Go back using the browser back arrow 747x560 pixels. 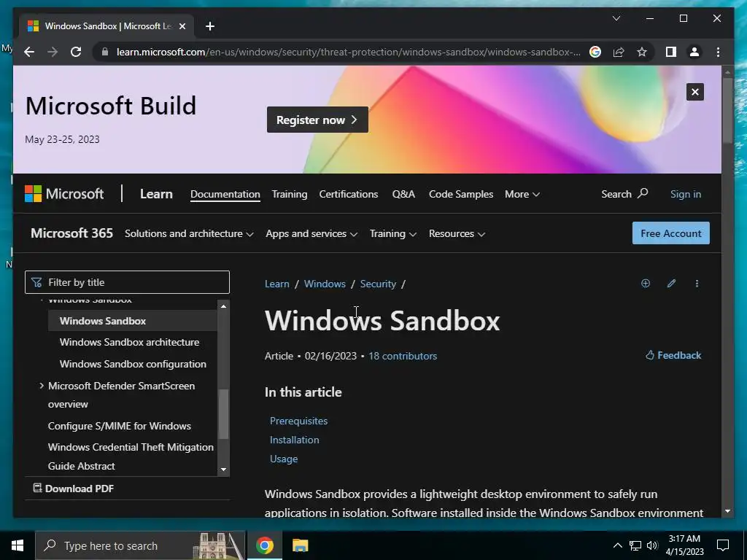[29, 52]
